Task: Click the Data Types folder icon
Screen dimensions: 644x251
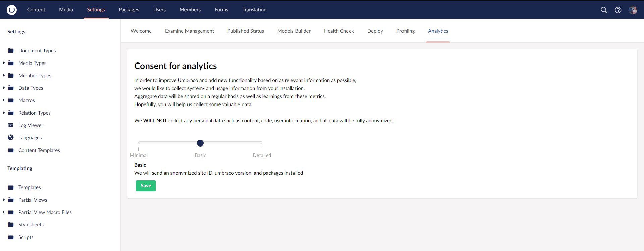Action: [11, 88]
